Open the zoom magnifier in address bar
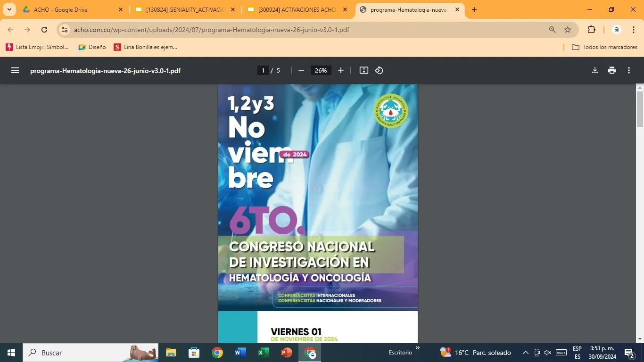The image size is (644, 362). coord(553,30)
